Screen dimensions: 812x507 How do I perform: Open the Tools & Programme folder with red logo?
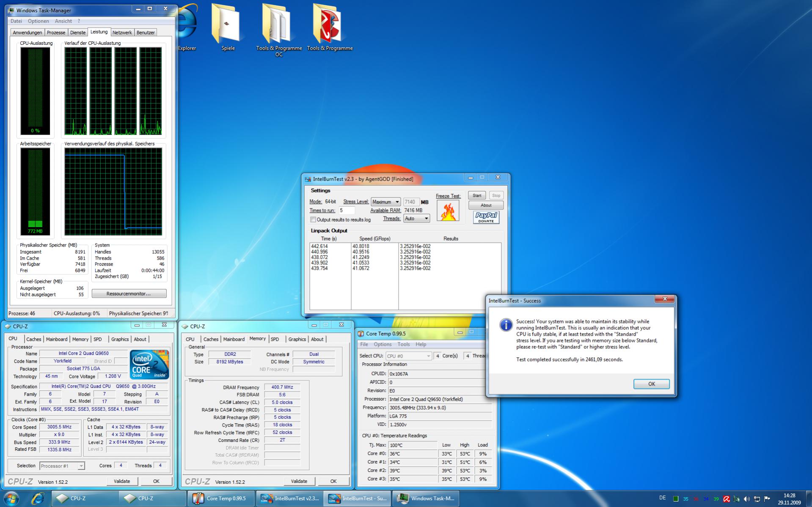[x=330, y=26]
